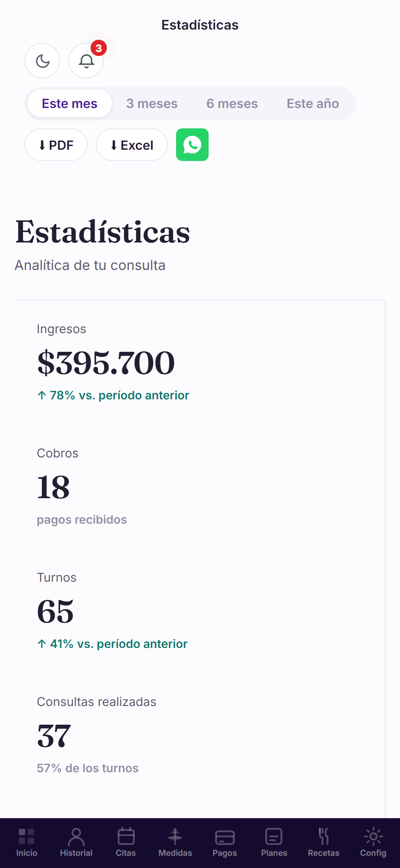Download the statistics as PDF
The height and width of the screenshot is (868, 400).
click(56, 145)
